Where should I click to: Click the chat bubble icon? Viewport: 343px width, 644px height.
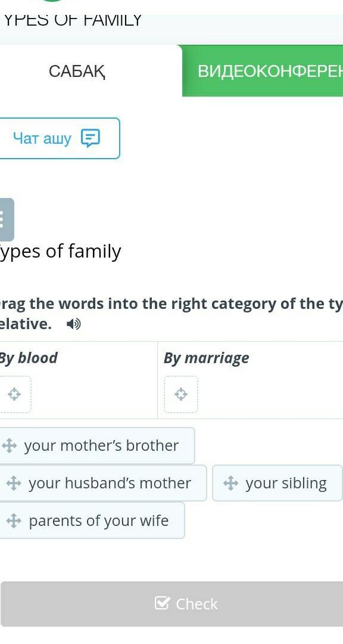[x=91, y=138]
